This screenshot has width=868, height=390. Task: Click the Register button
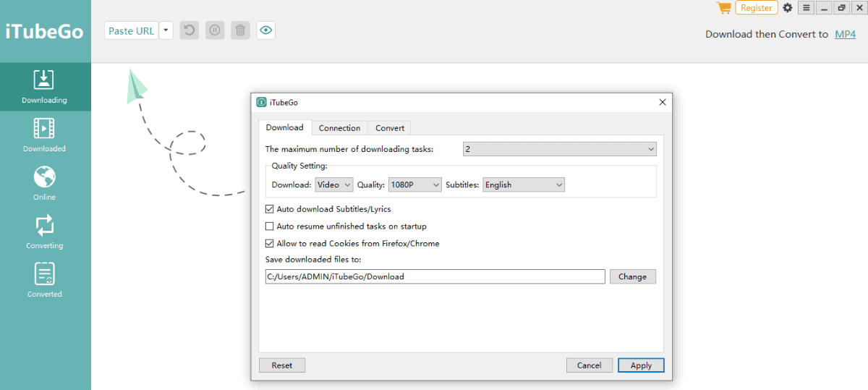coord(757,8)
